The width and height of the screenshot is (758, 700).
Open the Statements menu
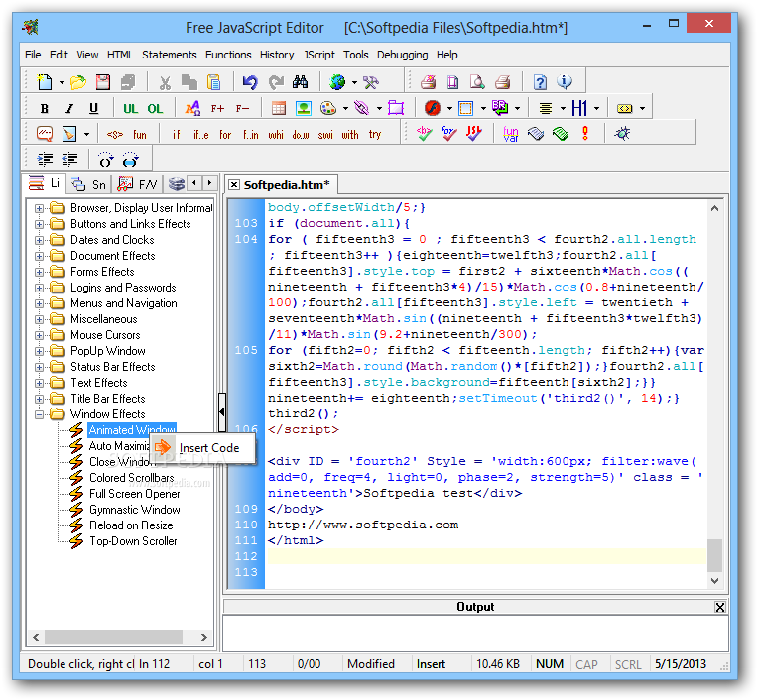pos(170,55)
